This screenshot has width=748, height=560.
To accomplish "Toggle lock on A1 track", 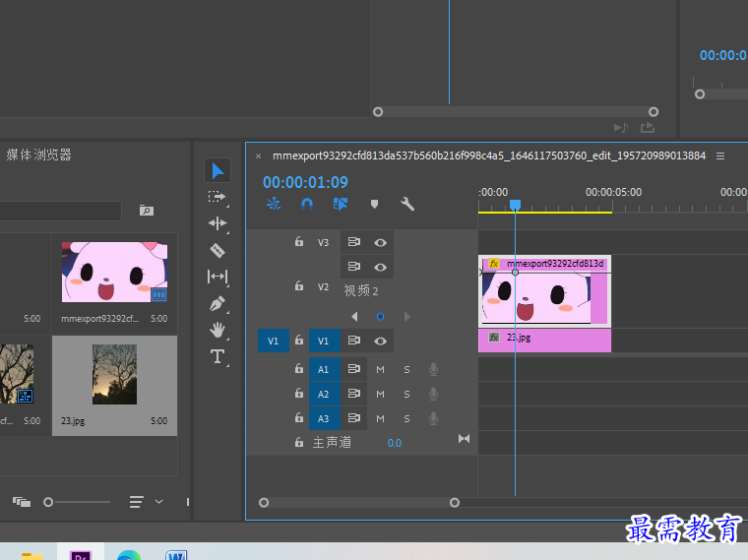I will pos(299,369).
